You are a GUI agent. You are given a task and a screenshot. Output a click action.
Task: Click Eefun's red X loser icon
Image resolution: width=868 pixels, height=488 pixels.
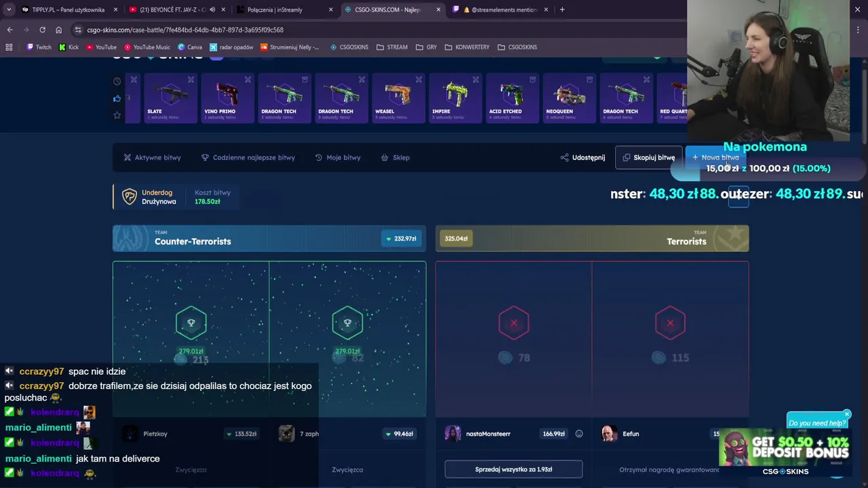click(670, 323)
